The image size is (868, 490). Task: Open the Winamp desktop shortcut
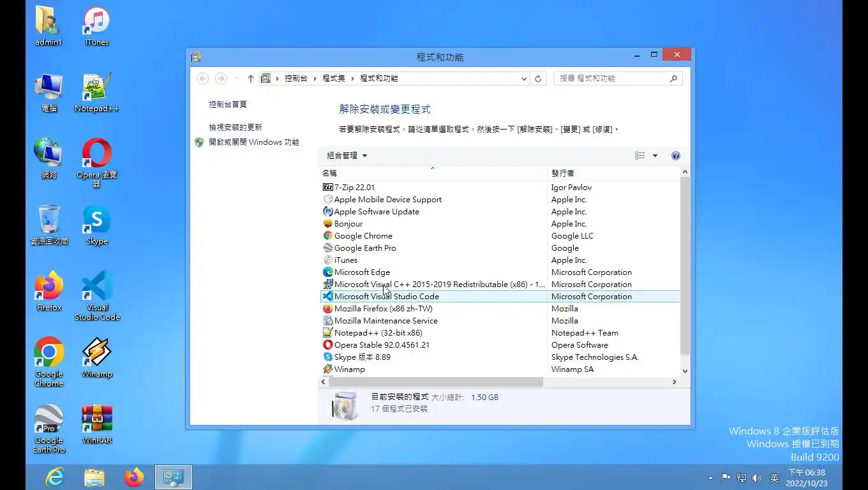tap(97, 358)
